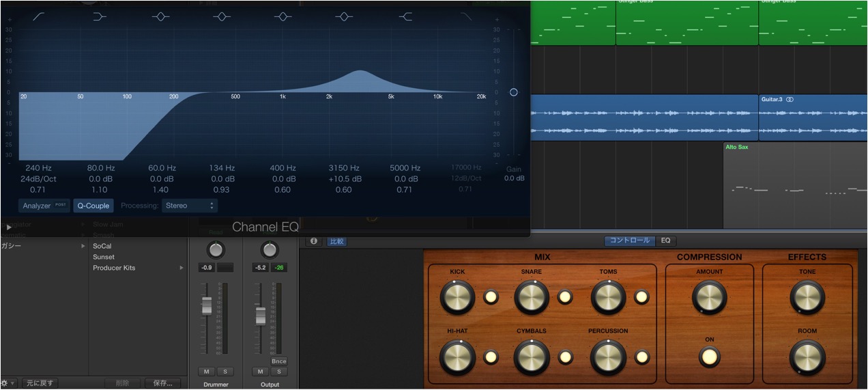Select the Guitar.3 audio region
Screen dimensions: 868x390
[813, 117]
